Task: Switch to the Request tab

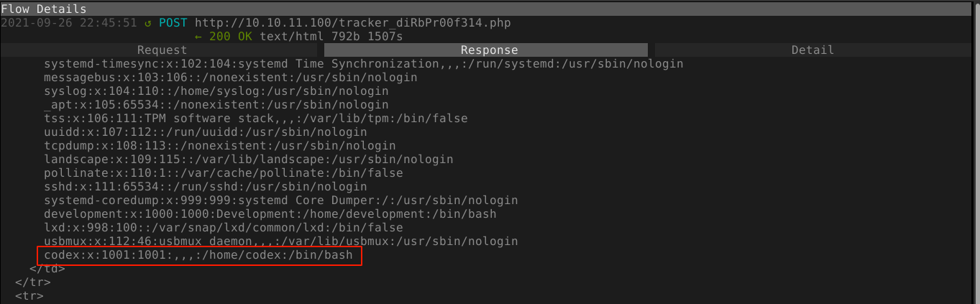Action: (162, 50)
